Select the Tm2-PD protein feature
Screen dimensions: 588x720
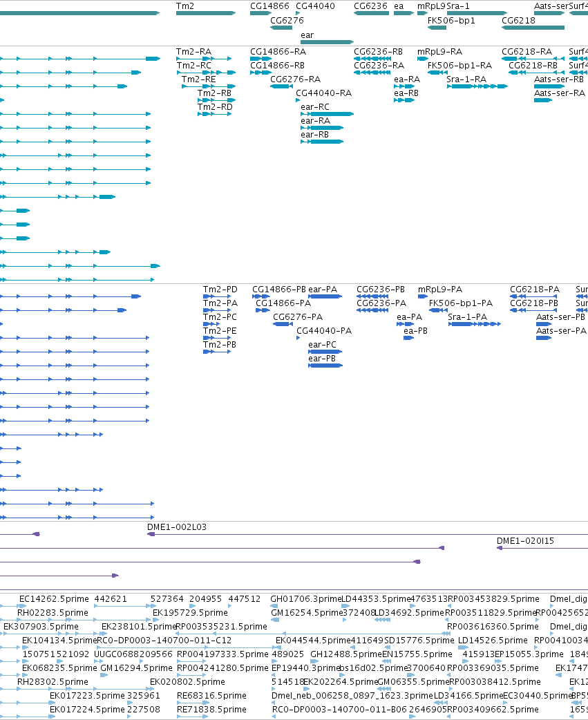[x=217, y=296]
